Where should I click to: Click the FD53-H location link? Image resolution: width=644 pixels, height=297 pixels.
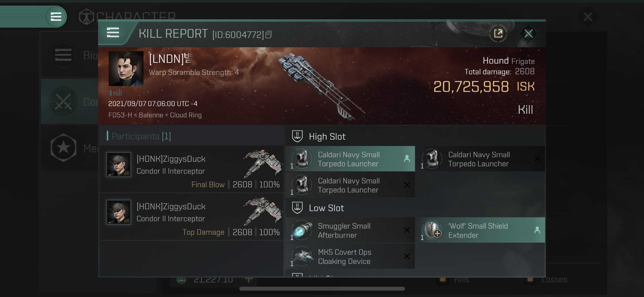point(120,115)
